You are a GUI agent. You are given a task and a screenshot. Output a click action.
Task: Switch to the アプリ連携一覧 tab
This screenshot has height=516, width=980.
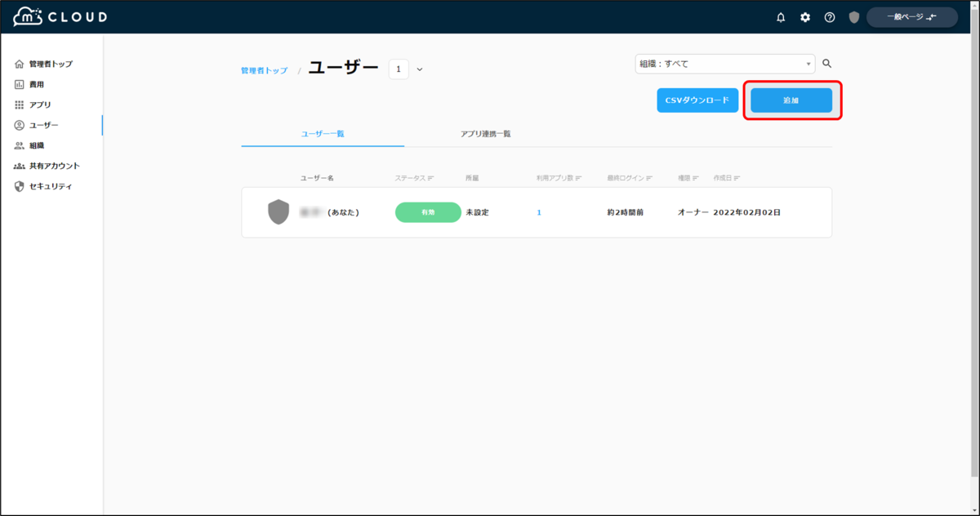point(485,133)
